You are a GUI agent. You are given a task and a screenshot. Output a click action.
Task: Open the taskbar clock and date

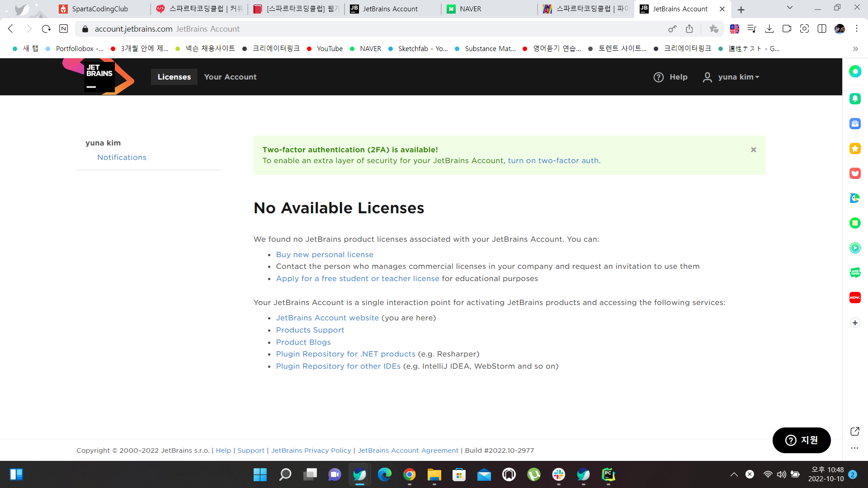(x=826, y=474)
